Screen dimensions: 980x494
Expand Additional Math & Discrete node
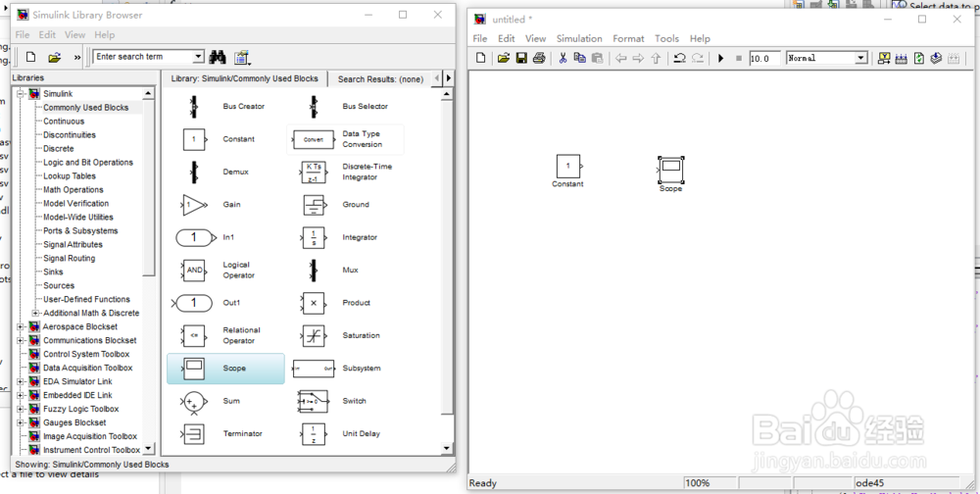pos(35,314)
